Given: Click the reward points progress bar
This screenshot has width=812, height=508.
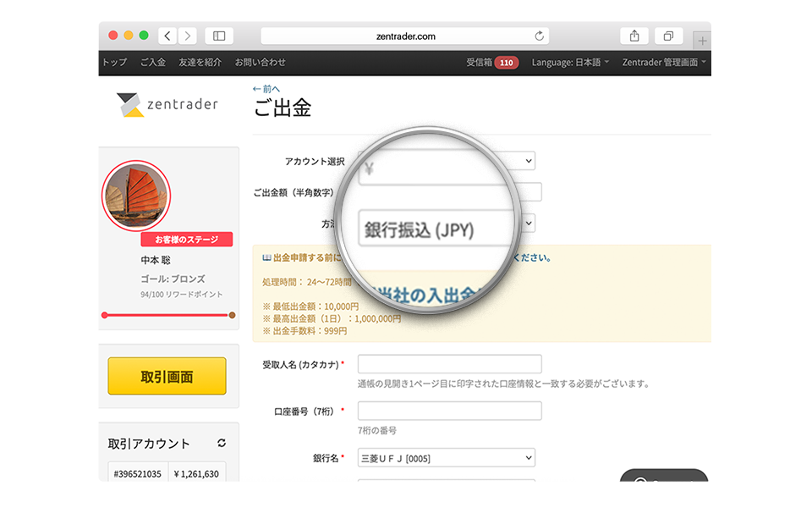Looking at the screenshot, I should point(167,315).
